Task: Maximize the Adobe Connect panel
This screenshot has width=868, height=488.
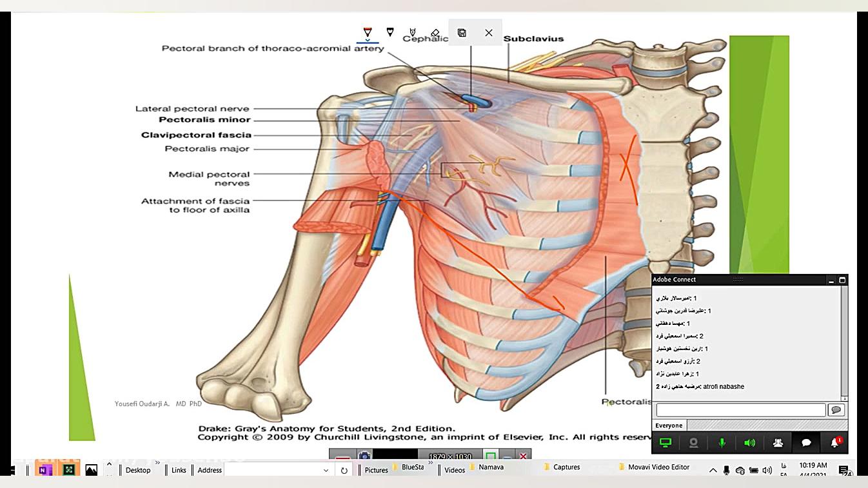Action: [x=842, y=280]
